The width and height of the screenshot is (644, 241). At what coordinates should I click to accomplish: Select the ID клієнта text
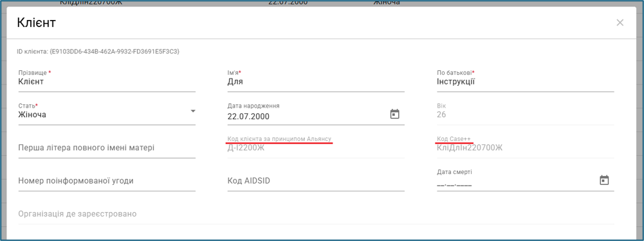pyautogui.click(x=98, y=52)
